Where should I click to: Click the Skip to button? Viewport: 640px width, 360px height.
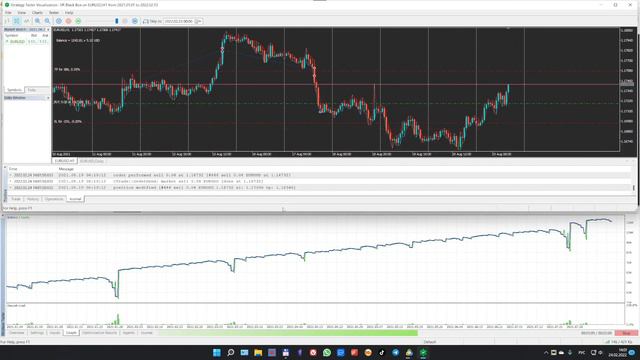(x=152, y=21)
